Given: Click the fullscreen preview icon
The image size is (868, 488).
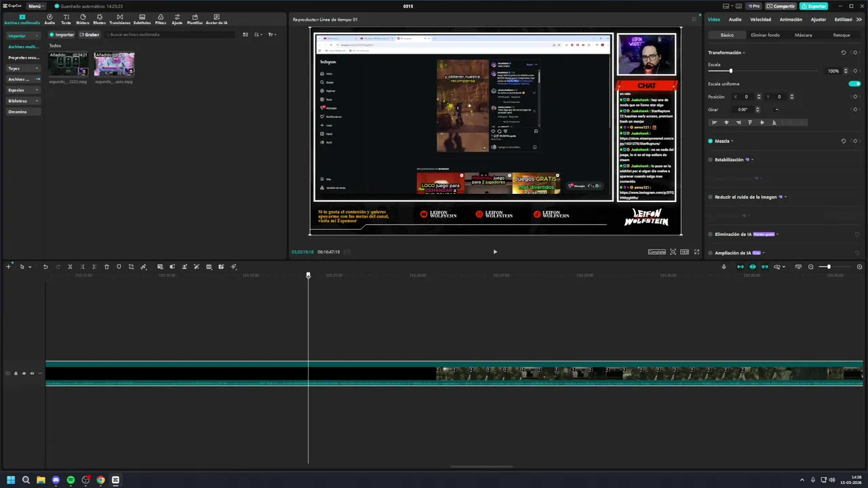Looking at the screenshot, I should pyautogui.click(x=696, y=251).
